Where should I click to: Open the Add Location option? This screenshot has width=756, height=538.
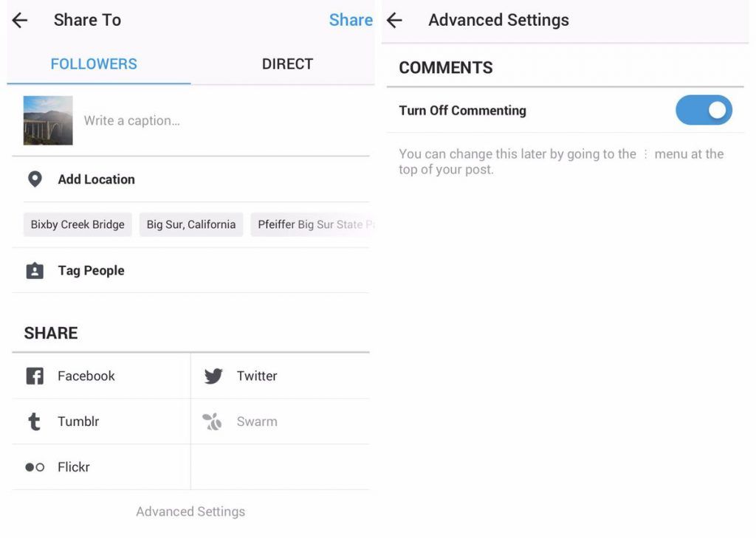[x=97, y=179]
